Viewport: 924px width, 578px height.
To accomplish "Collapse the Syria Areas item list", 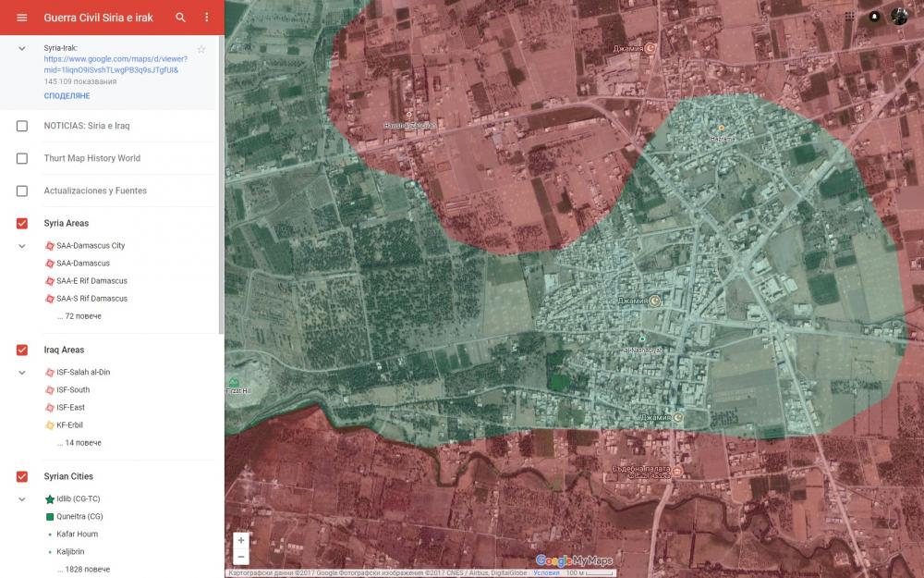I will (x=22, y=246).
